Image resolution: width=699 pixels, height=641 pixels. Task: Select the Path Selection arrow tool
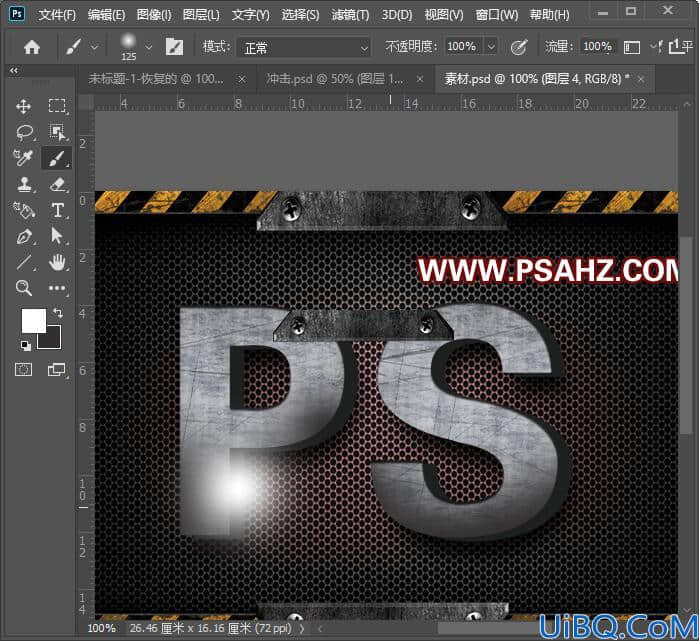(57, 236)
